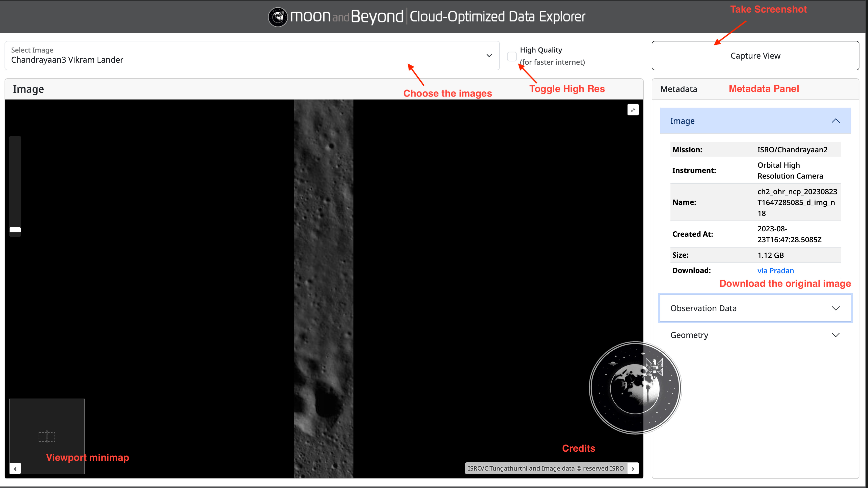868x488 pixels.
Task: Enable the High Quality checkbox
Action: click(x=511, y=56)
